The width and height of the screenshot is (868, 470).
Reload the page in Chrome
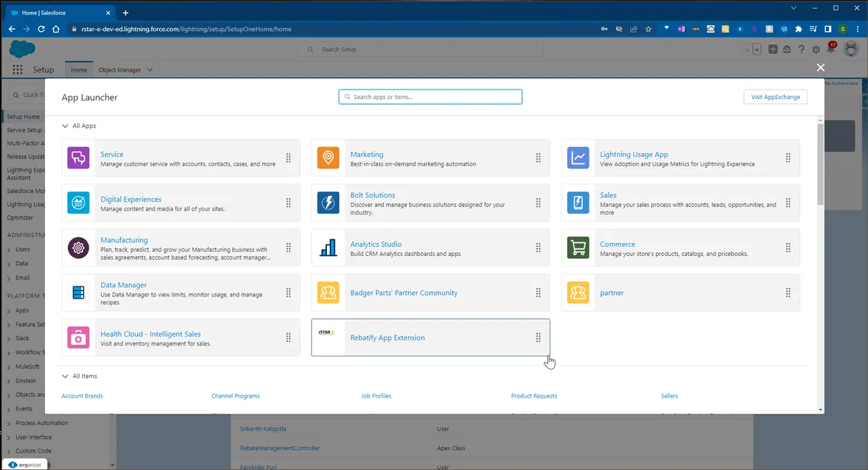click(x=42, y=29)
